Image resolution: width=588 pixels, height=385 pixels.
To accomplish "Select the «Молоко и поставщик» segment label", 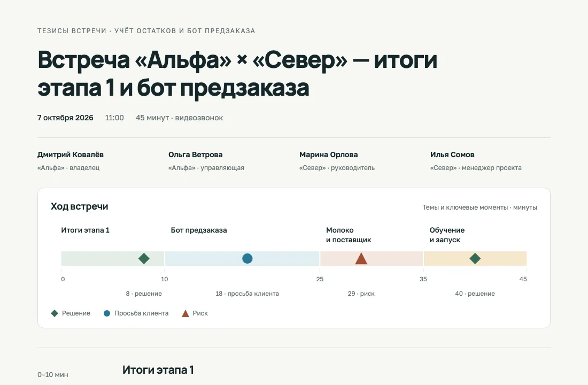I will [349, 235].
